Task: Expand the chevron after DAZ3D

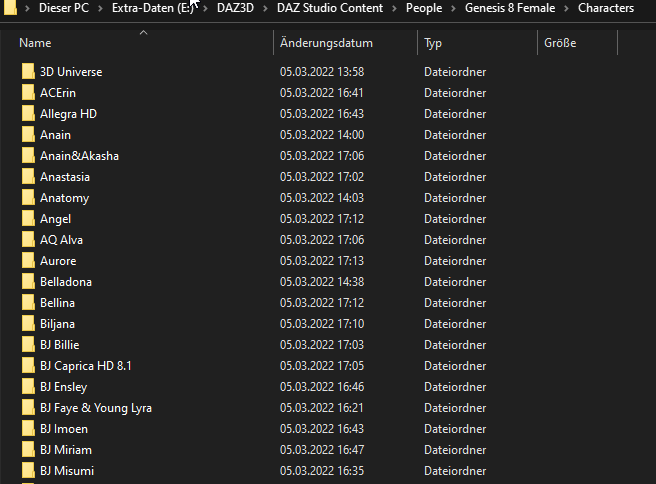Action: tap(265, 8)
